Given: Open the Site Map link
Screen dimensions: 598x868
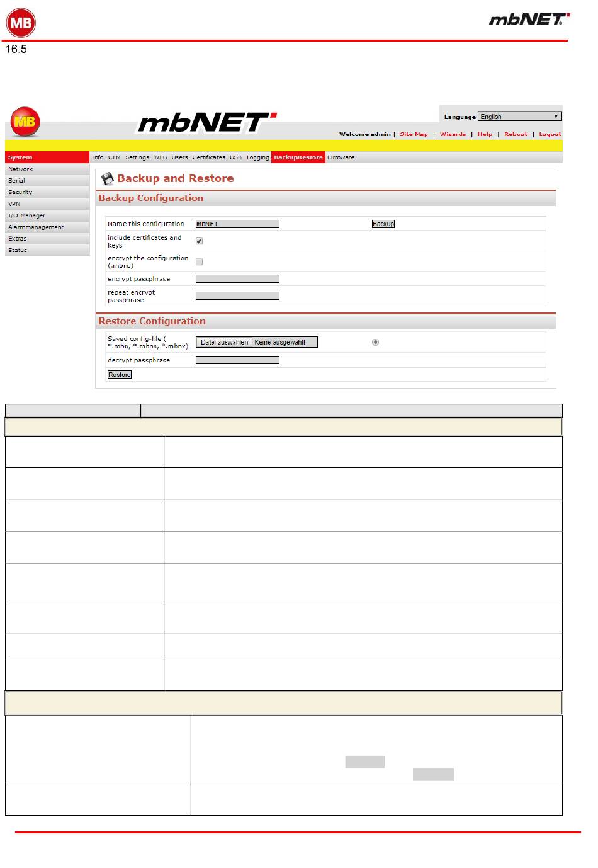Looking at the screenshot, I should (x=414, y=134).
